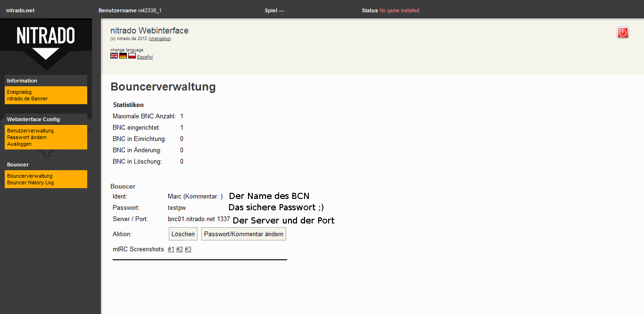This screenshot has height=314, width=644.
Task: Open Bouncer History Log
Action: (30, 183)
